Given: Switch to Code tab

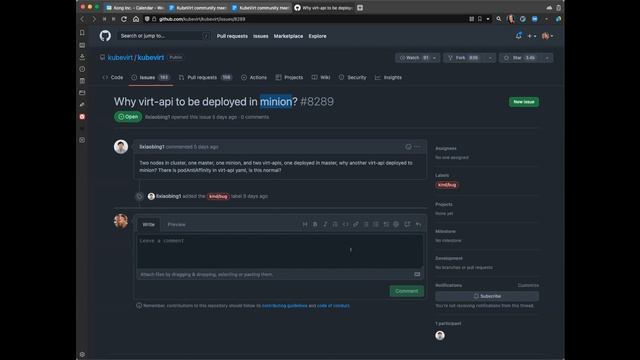Looking at the screenshot, I should click(113, 77).
